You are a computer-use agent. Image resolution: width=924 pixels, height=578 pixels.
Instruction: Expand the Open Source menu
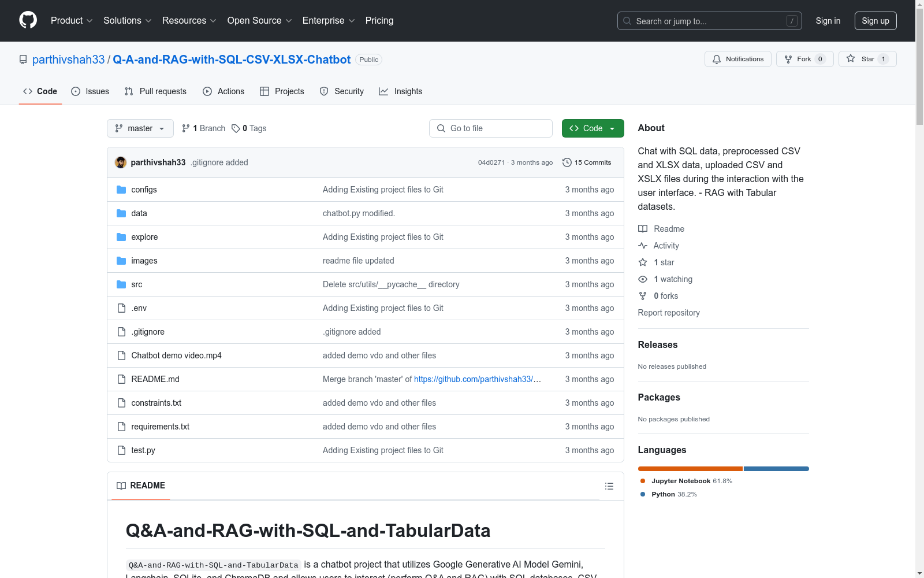(x=260, y=21)
